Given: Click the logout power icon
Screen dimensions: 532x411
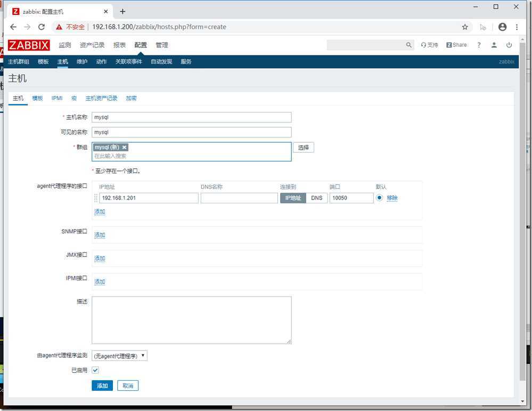Looking at the screenshot, I should point(509,45).
